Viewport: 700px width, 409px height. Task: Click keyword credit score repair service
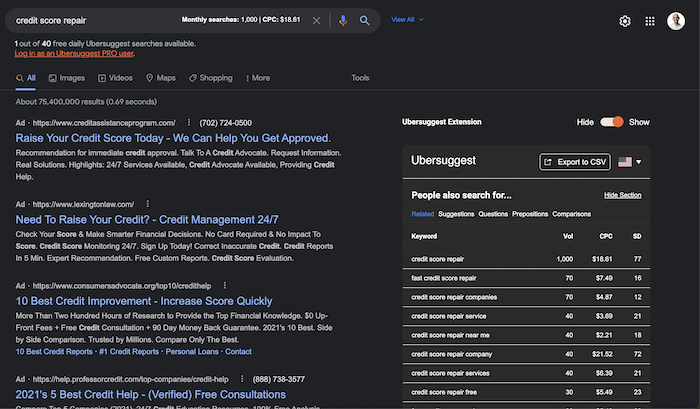tap(449, 316)
